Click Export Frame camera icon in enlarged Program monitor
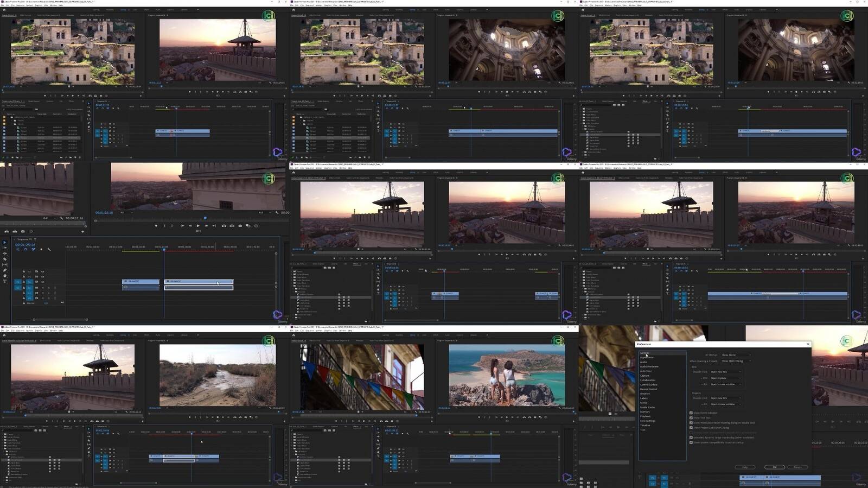This screenshot has width=868, height=488. pyautogui.click(x=240, y=226)
